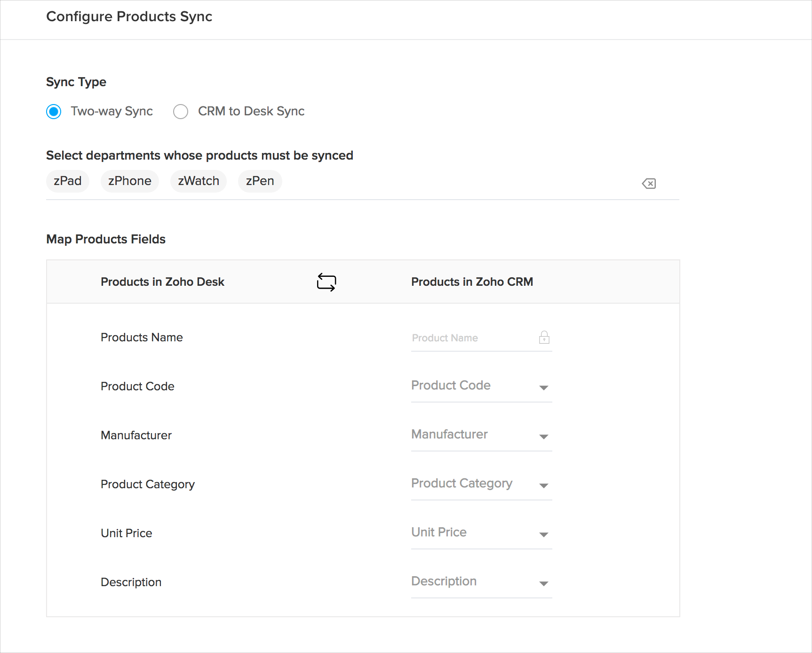This screenshot has width=812, height=653.
Task: Click the Products in Zoho Desk header
Action: (162, 282)
